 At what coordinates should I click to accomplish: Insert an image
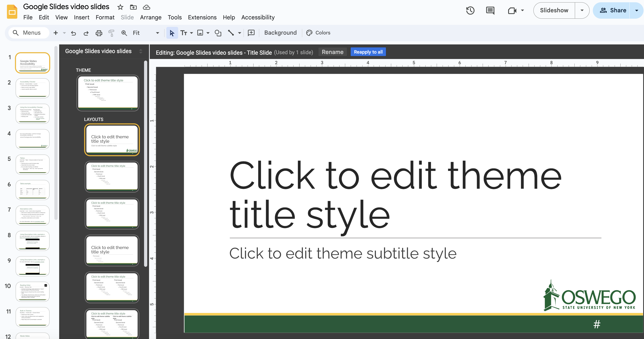point(200,33)
